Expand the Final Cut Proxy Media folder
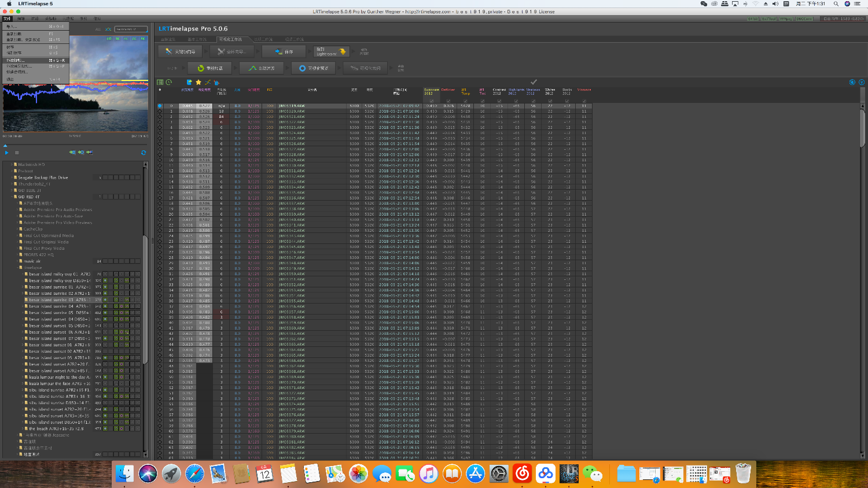The height and width of the screenshot is (488, 868). pyautogui.click(x=17, y=248)
